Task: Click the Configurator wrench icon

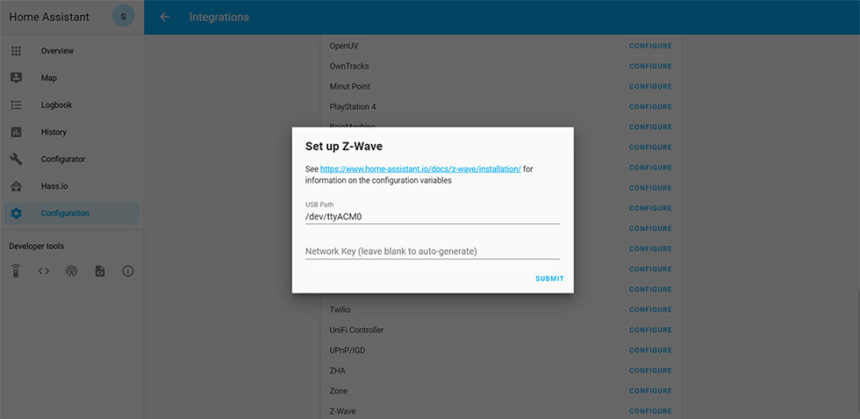Action: pyautogui.click(x=16, y=159)
